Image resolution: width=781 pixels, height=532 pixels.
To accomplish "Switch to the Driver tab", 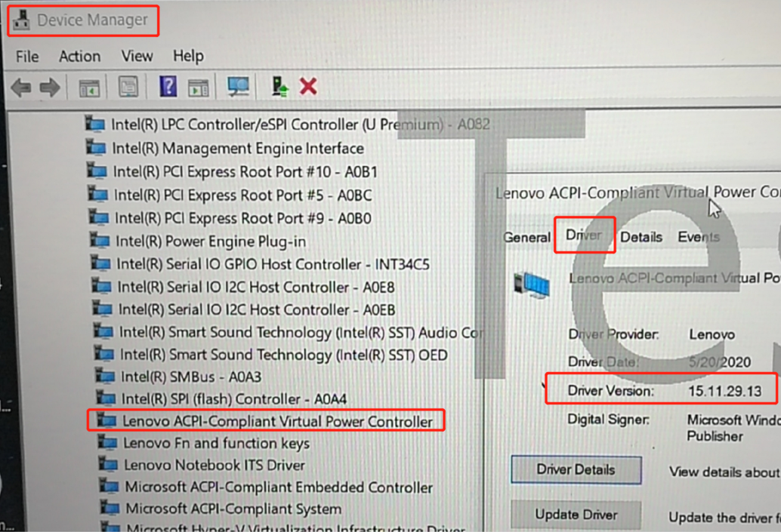I will coord(585,235).
